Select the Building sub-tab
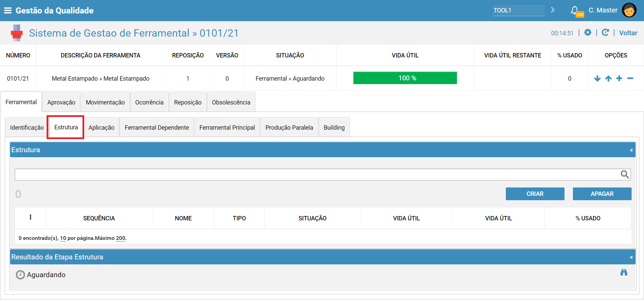Viewport: 644px width, 301px height. pyautogui.click(x=334, y=128)
